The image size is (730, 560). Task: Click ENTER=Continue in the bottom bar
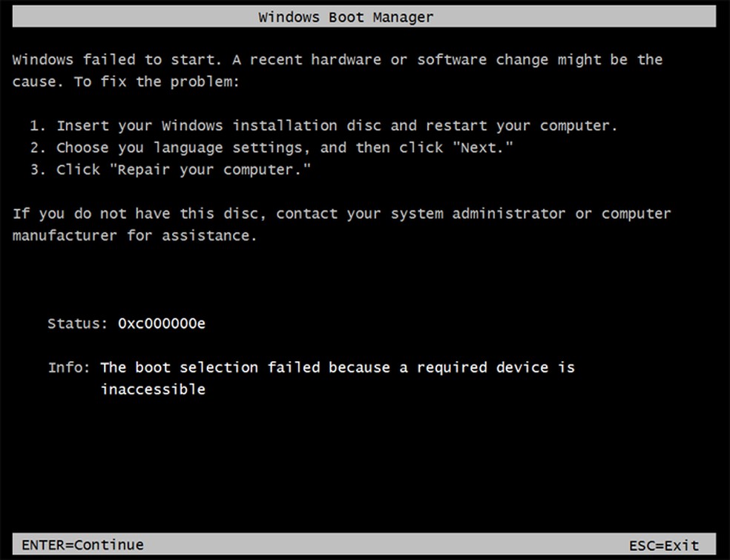tap(82, 545)
